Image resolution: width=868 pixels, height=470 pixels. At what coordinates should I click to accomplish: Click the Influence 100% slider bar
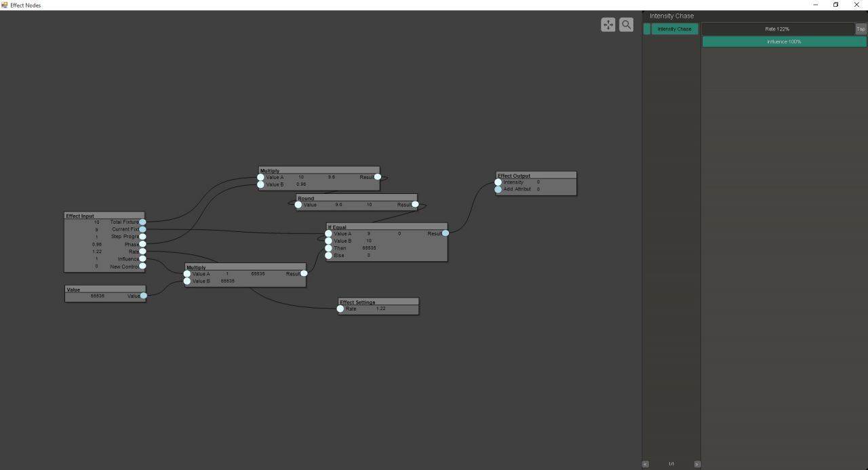coord(784,42)
